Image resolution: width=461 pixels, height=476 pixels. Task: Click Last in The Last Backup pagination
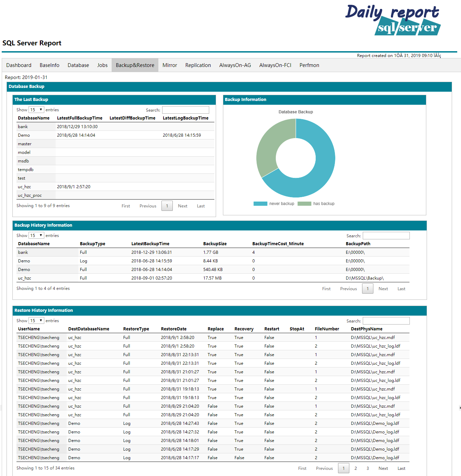point(201,206)
